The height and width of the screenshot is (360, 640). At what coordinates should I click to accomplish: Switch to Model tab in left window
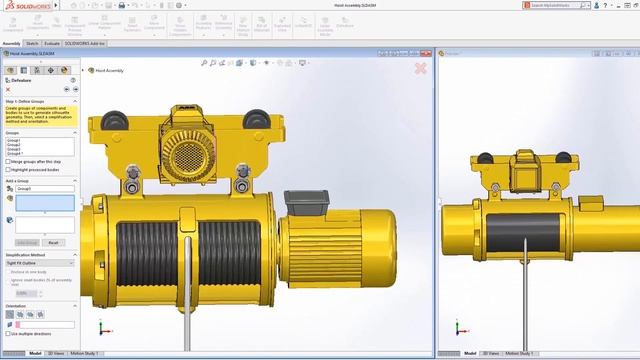35,353
